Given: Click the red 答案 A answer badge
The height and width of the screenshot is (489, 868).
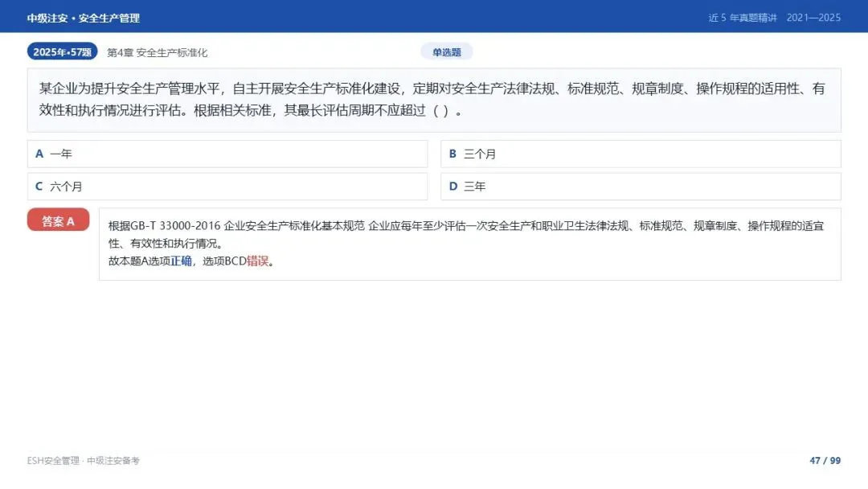Looking at the screenshot, I should click(58, 221).
